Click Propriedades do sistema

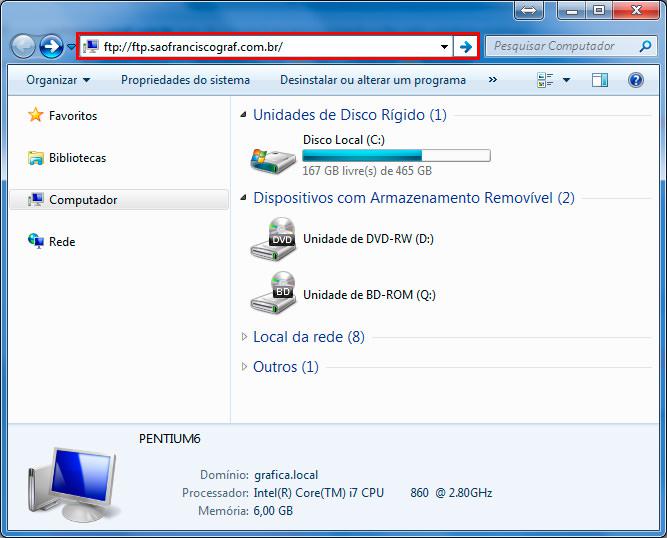[185, 80]
